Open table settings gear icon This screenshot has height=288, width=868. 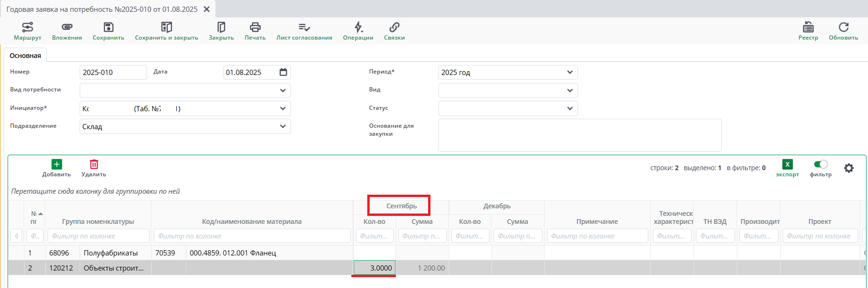(849, 168)
